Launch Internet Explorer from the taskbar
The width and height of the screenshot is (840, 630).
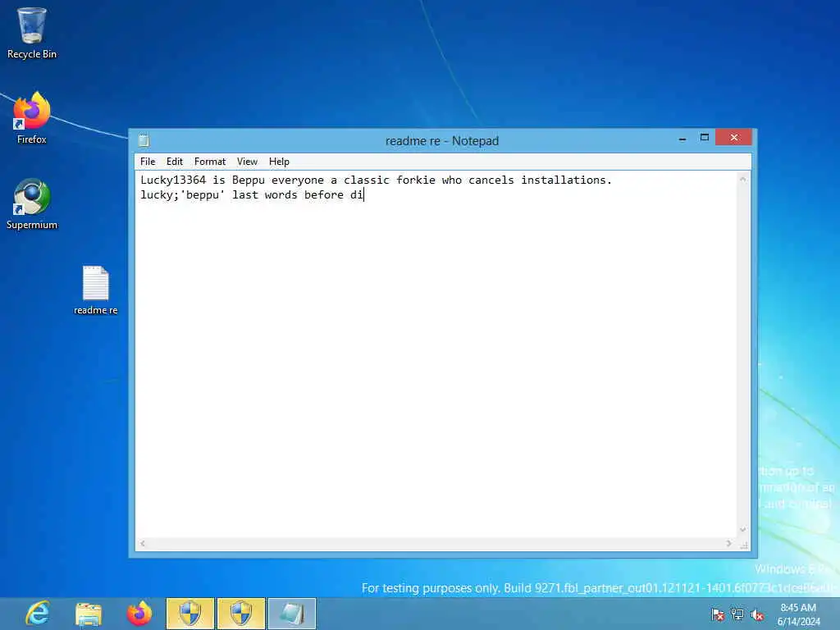click(x=38, y=614)
